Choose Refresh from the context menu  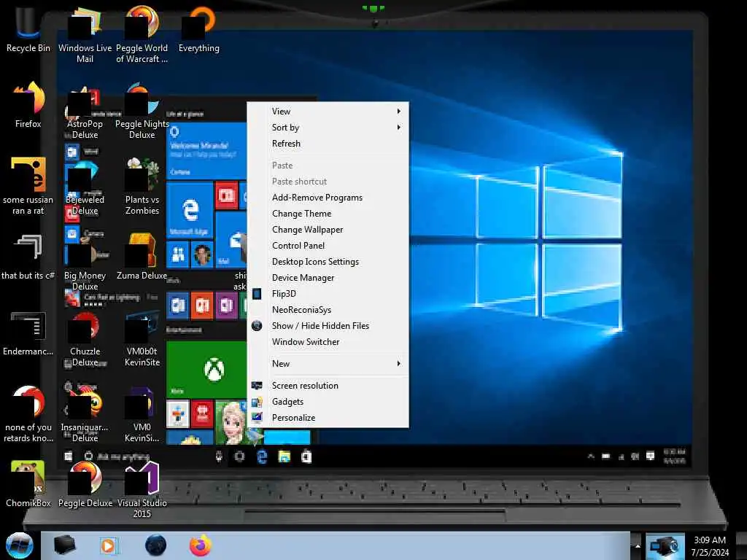[x=328, y=144]
